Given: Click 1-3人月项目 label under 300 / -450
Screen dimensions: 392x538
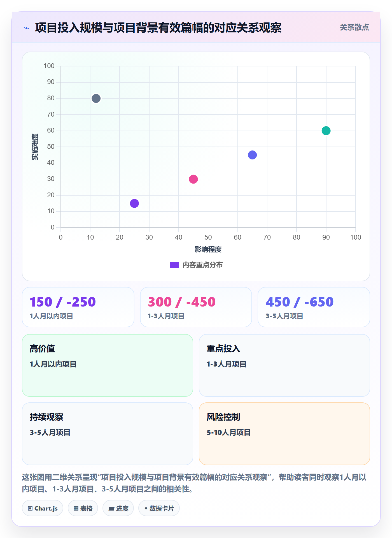Looking at the screenshot, I should (x=166, y=316).
